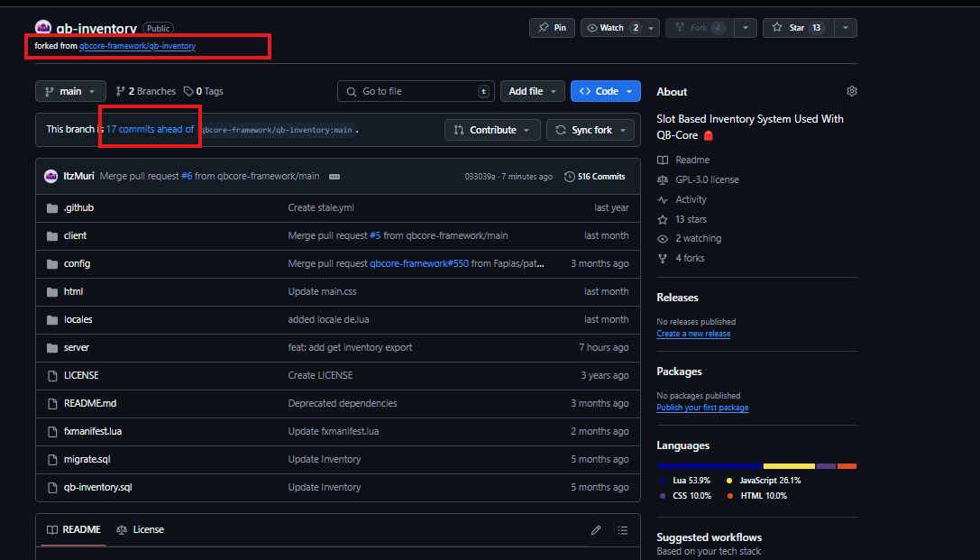980x560 pixels.
Task: Open the GPL-3.0 license scales icon
Action: 664,179
